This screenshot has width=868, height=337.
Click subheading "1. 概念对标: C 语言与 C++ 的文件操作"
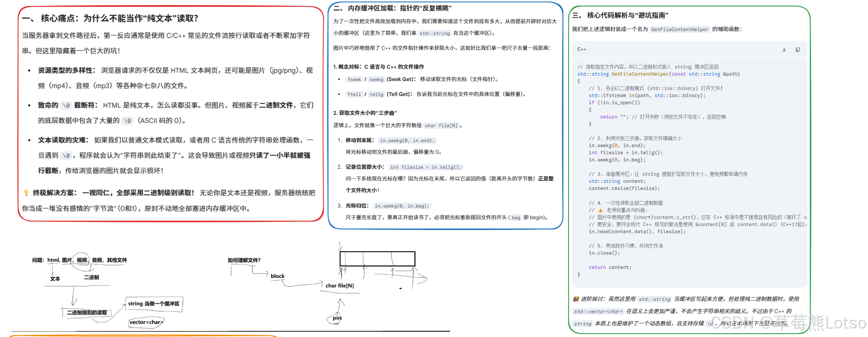(379, 66)
